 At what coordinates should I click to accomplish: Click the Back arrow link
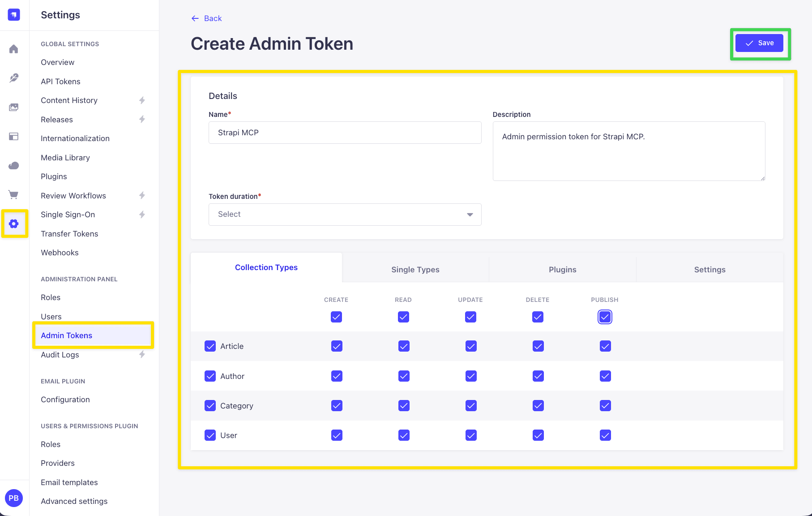tap(207, 18)
